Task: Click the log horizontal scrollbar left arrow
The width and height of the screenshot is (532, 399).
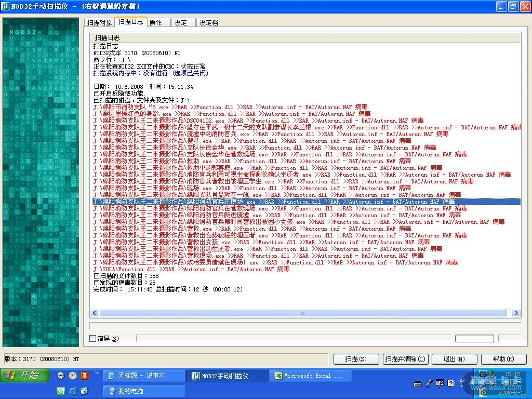Action: [95, 313]
